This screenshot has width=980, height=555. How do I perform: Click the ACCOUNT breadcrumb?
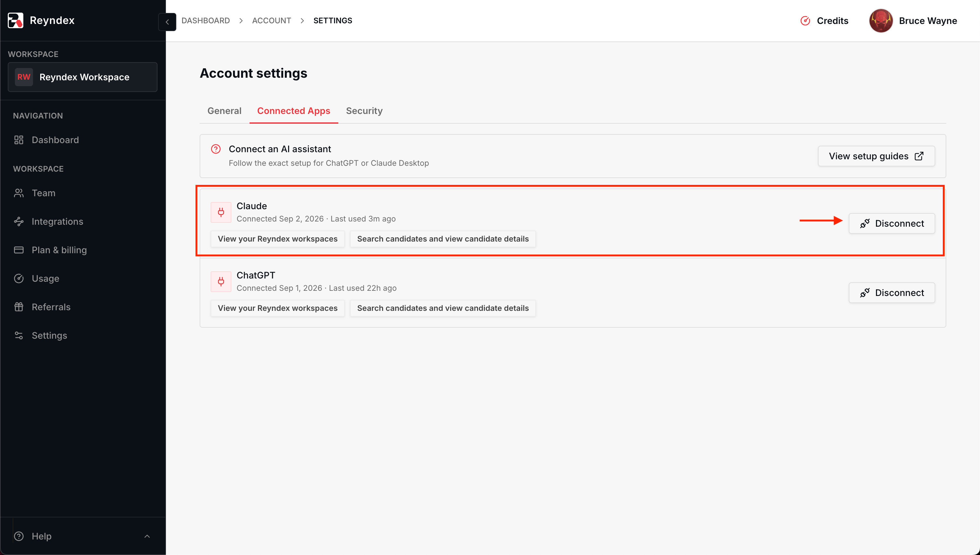pyautogui.click(x=272, y=21)
